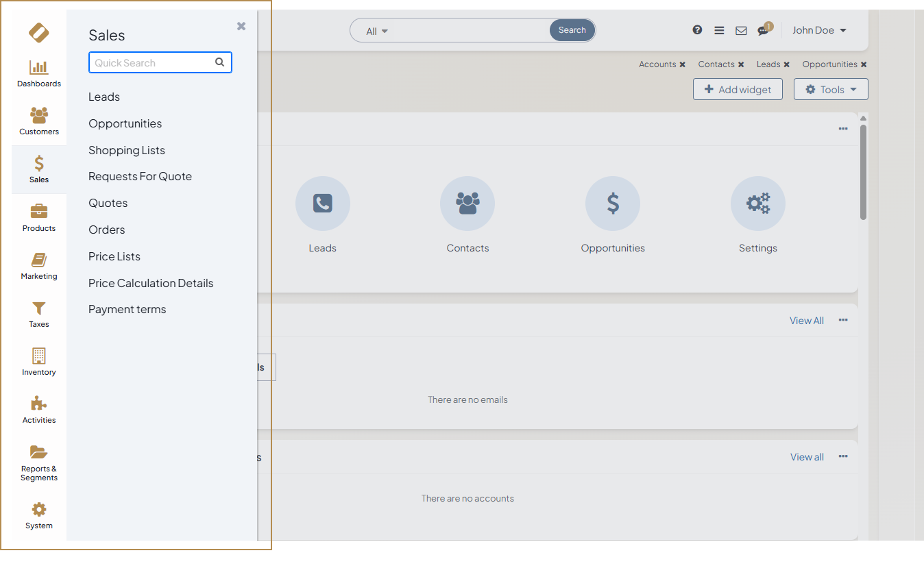The image size is (924, 579).
Task: Open the Customers sidebar section
Action: tap(39, 121)
